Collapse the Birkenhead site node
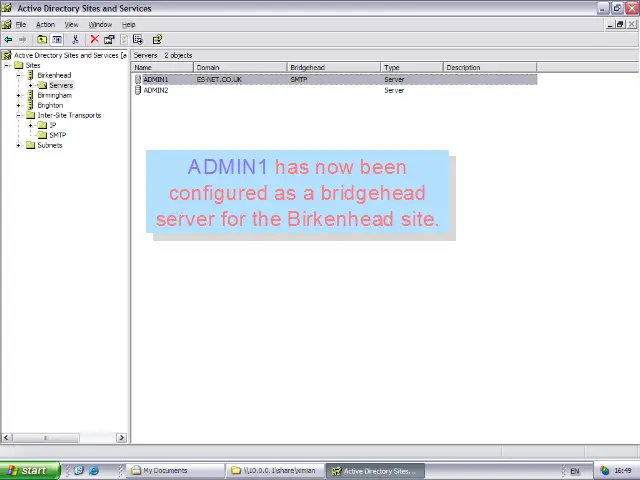Screen dimensions: 640x480 coord(19,75)
